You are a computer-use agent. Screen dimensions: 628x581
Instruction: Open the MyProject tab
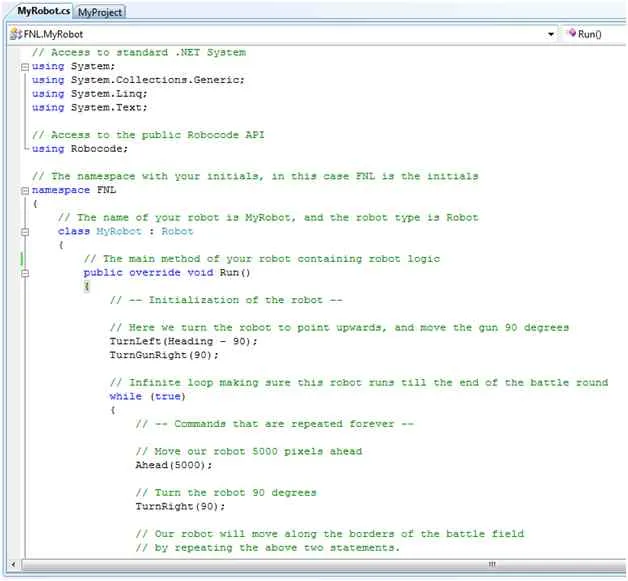[100, 12]
